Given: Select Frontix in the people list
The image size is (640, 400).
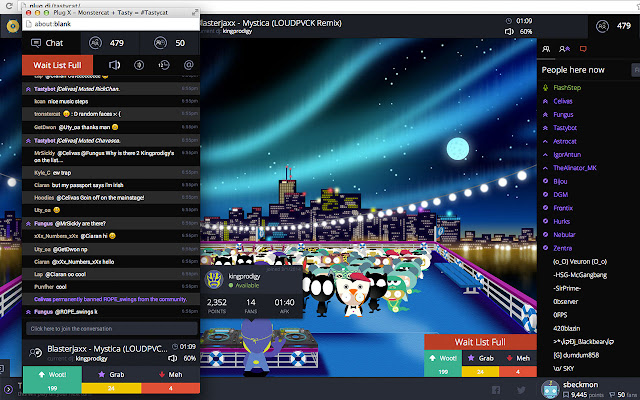Looking at the screenshot, I should pyautogui.click(x=563, y=208).
